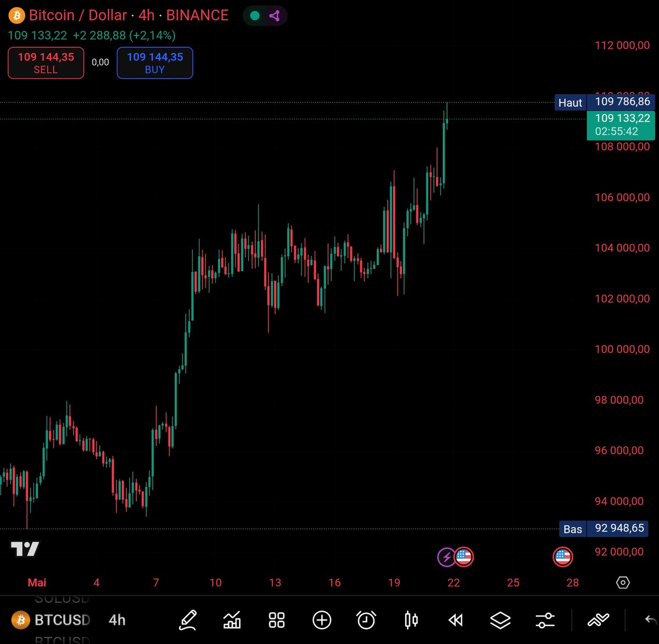Click the SELL 109 144,35 button
Screen dimensions: 659x644
46,63
